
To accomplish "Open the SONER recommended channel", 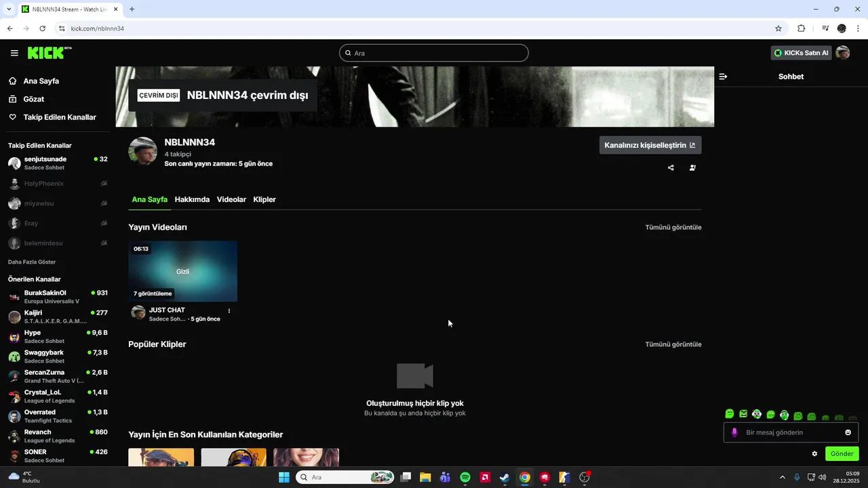I will tap(58, 455).
